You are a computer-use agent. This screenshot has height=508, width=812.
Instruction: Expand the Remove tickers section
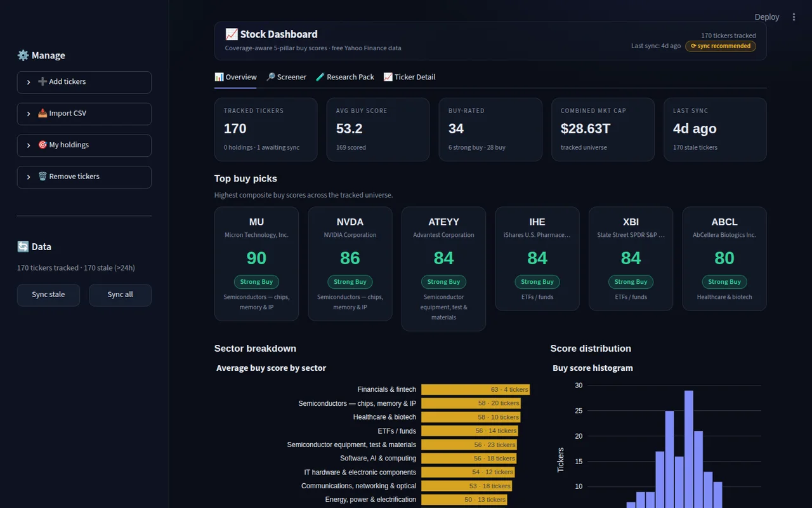click(84, 177)
